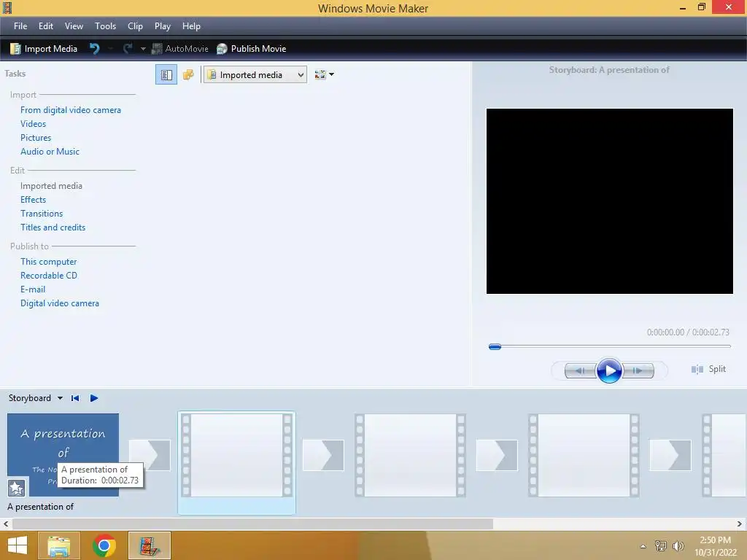Click the Next Frame button
747x560 pixels.
tap(638, 370)
